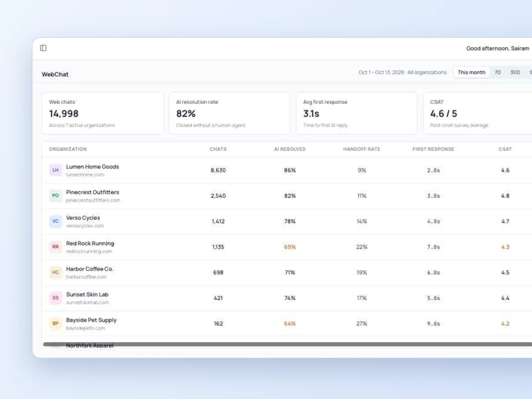Click the orange 4.2 CSAT value

pyautogui.click(x=505, y=324)
